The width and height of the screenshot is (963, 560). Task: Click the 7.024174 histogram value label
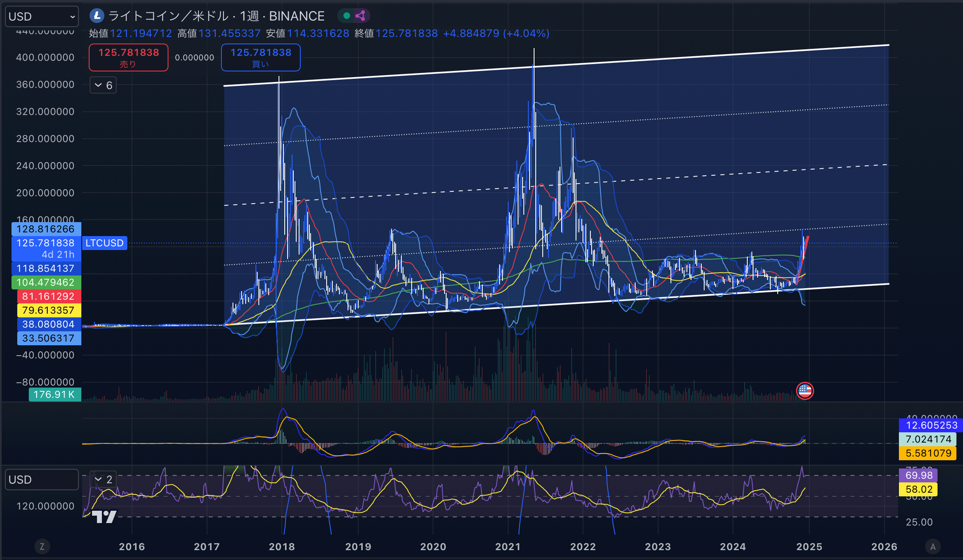click(928, 439)
